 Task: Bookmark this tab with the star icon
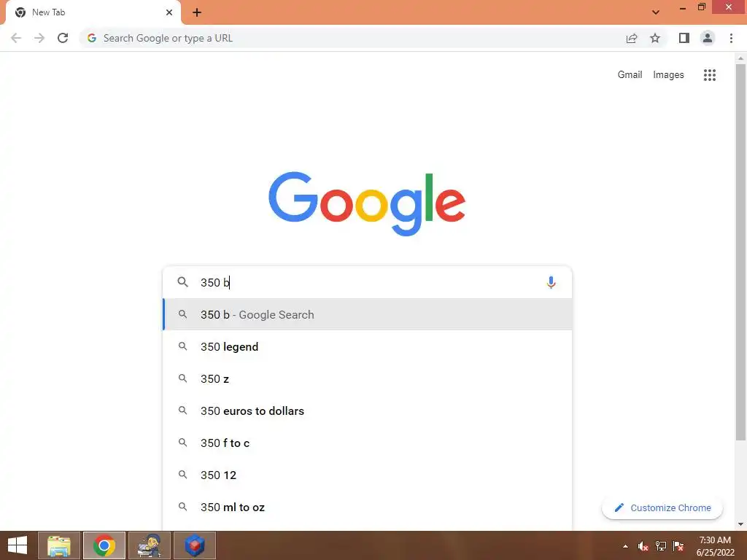(x=655, y=38)
